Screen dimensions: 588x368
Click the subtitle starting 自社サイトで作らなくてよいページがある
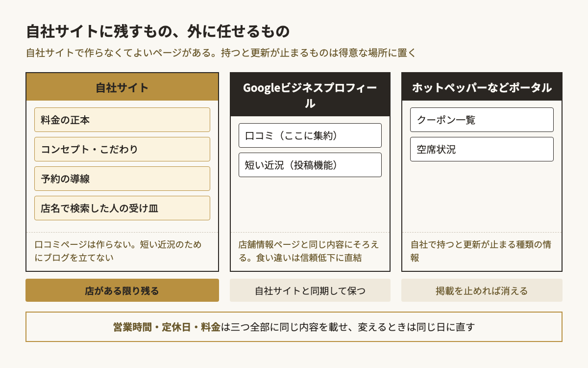pos(221,53)
